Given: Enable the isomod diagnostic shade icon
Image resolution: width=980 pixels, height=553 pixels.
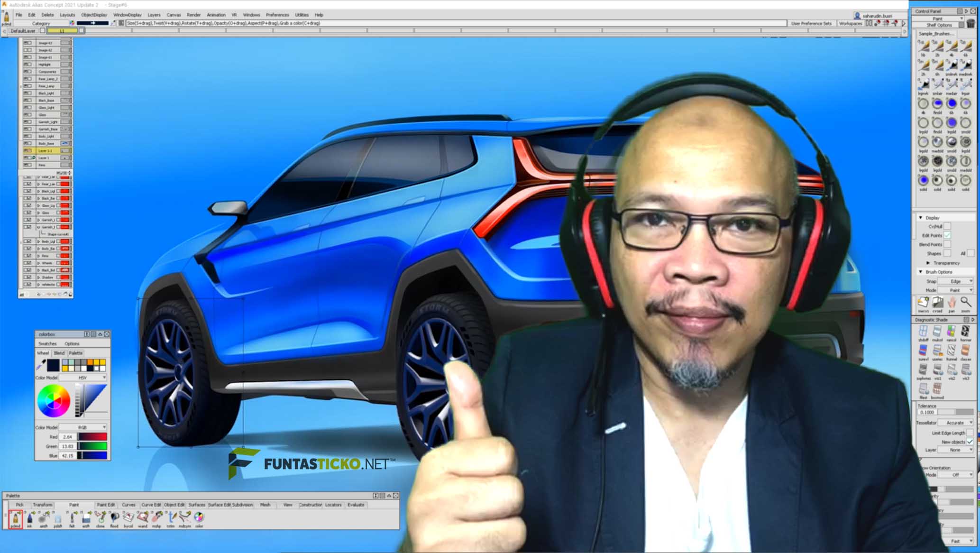Looking at the screenshot, I should [937, 390].
